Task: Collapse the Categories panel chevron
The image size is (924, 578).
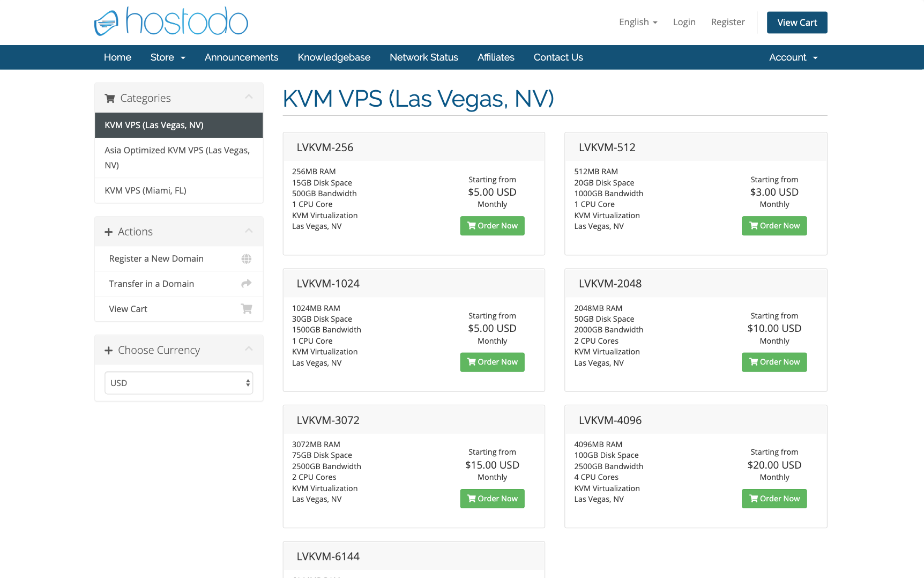Action: [249, 97]
